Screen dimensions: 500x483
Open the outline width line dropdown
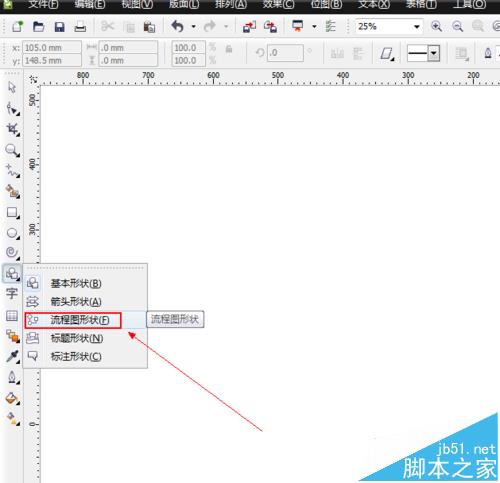click(x=434, y=53)
